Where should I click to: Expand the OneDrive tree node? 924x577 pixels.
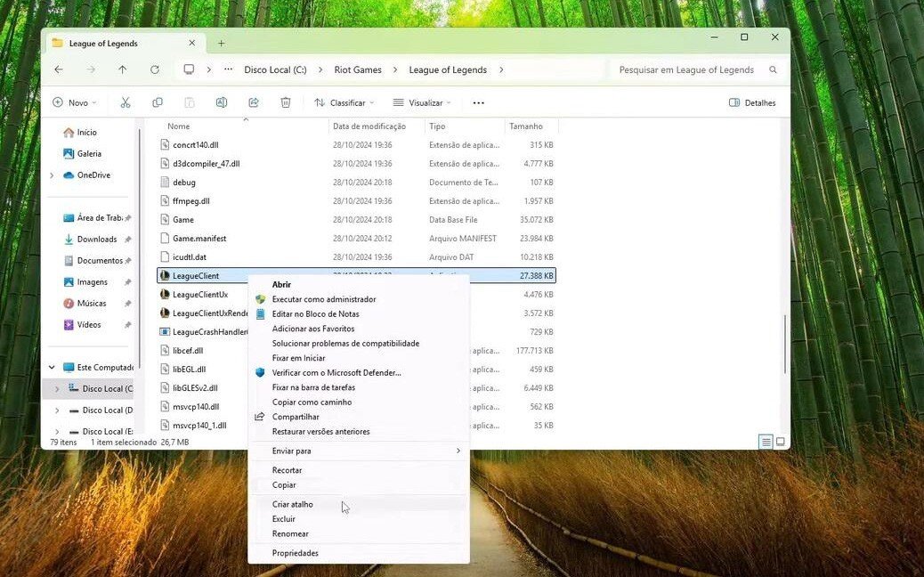click(x=52, y=175)
